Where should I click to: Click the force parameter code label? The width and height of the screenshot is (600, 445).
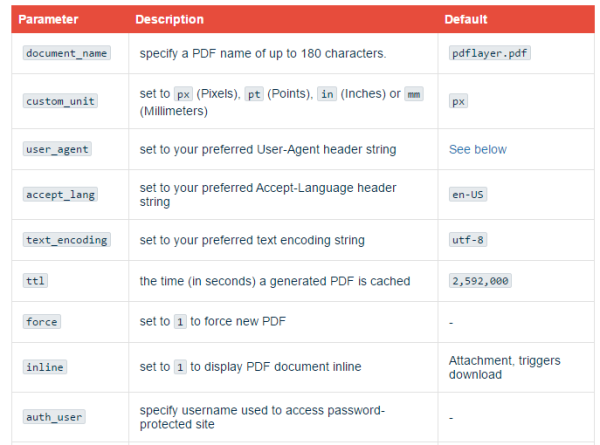(41, 321)
